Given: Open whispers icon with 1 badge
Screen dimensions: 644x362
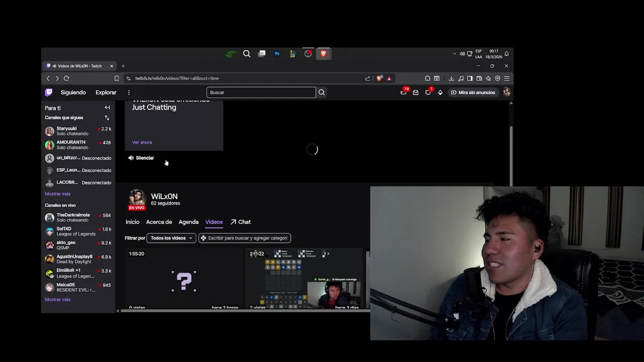Looking at the screenshot, I should click(428, 93).
